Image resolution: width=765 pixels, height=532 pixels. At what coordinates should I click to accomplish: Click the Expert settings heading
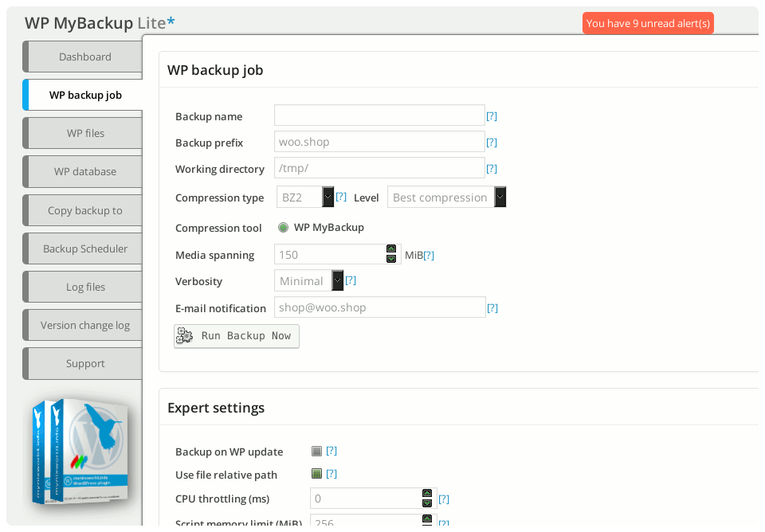[216, 408]
